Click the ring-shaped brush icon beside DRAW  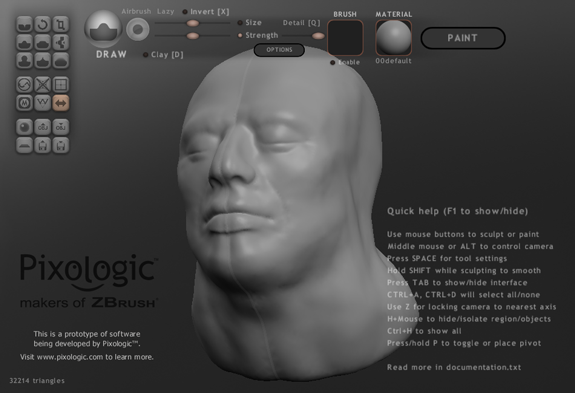(138, 29)
